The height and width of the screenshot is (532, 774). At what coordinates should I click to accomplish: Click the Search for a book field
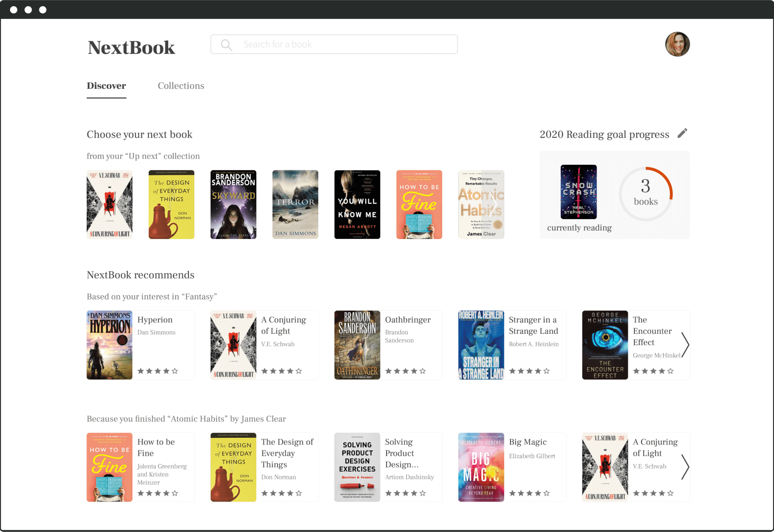pos(334,44)
